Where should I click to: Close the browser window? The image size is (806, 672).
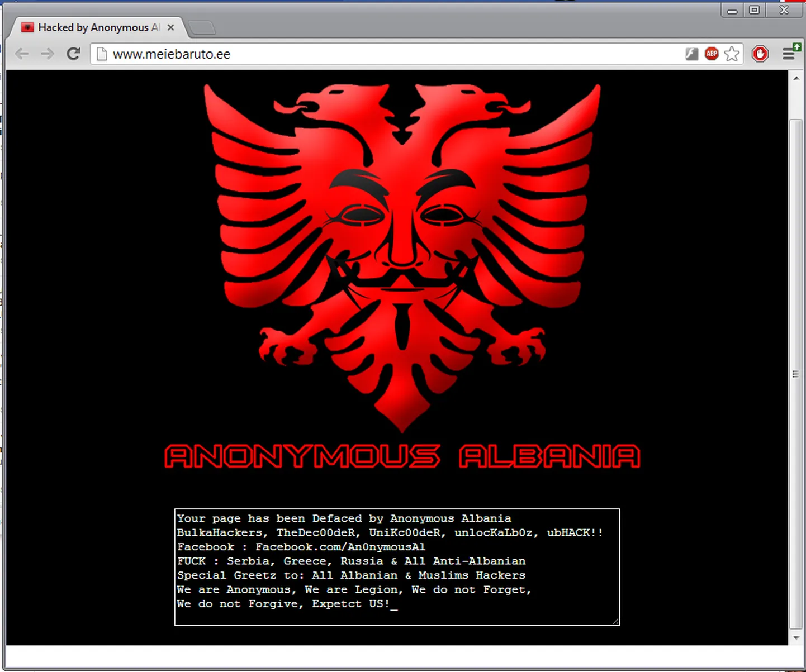click(785, 9)
